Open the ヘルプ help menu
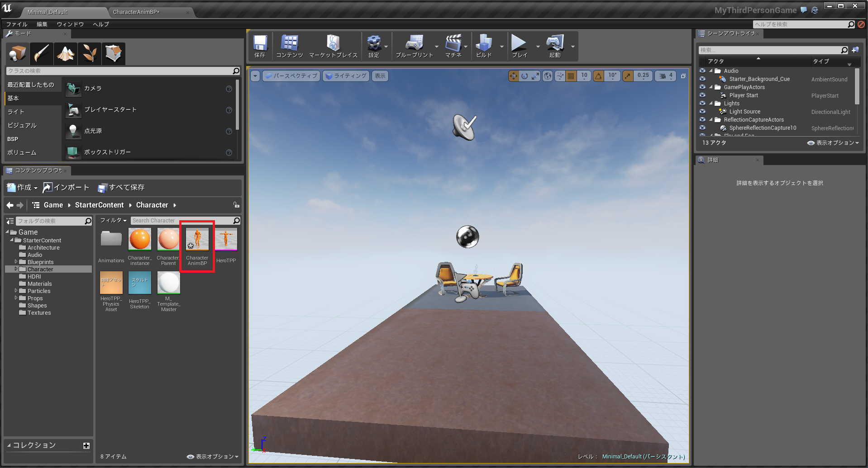This screenshot has width=868, height=468. coord(101,24)
